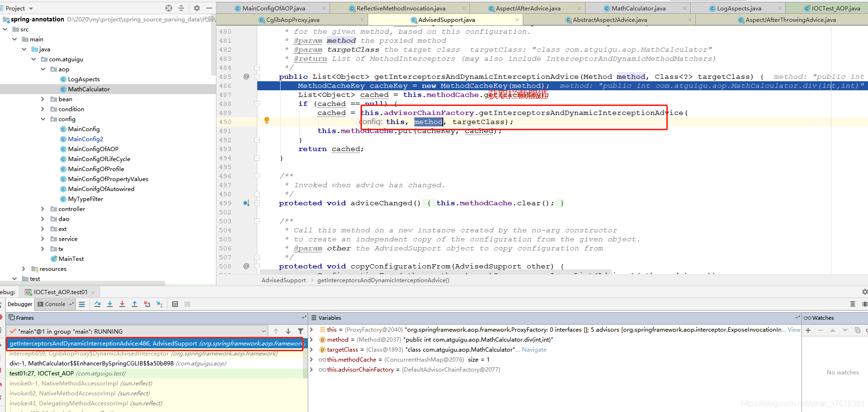Viewport: 868px width, 412px height.
Task: Expand the 'this' variable node
Action: tap(312, 329)
